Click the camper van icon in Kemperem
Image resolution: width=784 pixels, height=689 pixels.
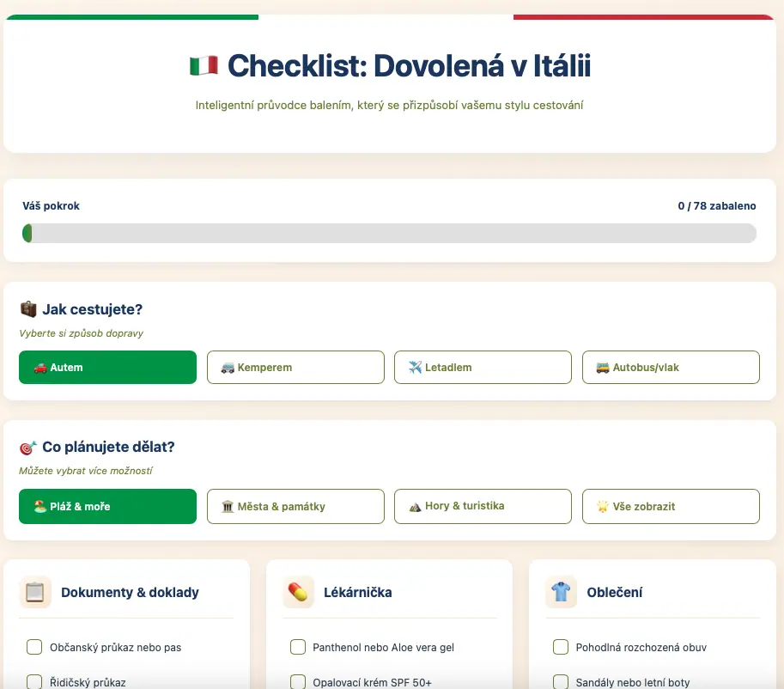(x=228, y=368)
